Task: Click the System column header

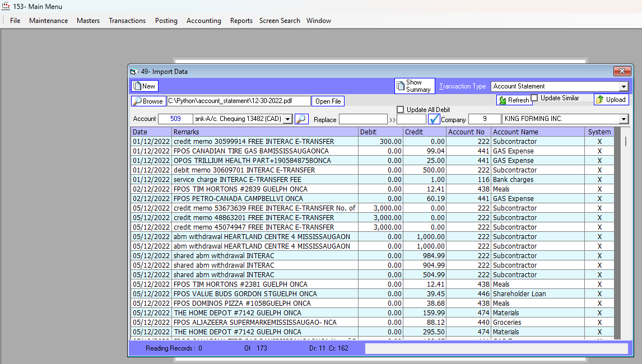Action: 599,132
